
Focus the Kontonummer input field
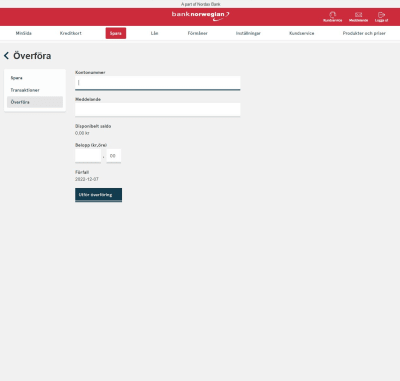158,83
